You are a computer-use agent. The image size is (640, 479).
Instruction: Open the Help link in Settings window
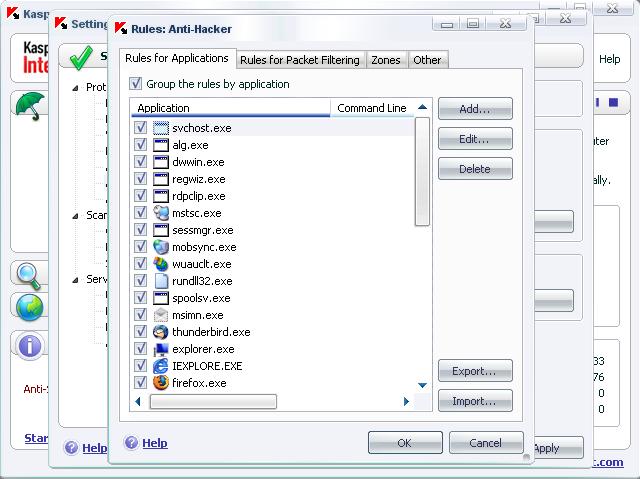point(95,448)
